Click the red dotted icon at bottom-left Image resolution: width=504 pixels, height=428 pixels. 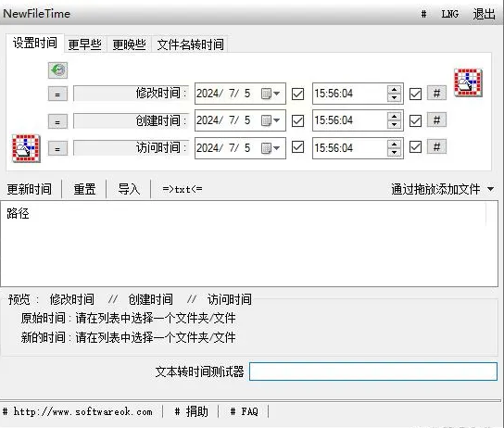[26, 148]
